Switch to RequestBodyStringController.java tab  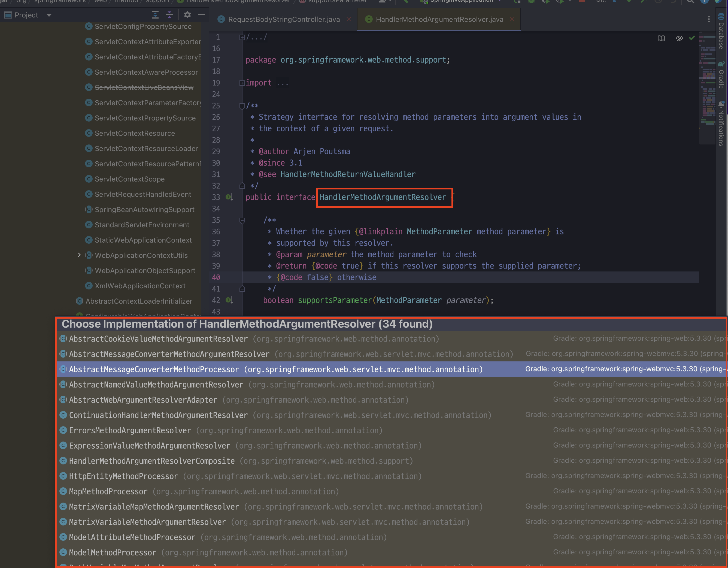click(283, 19)
